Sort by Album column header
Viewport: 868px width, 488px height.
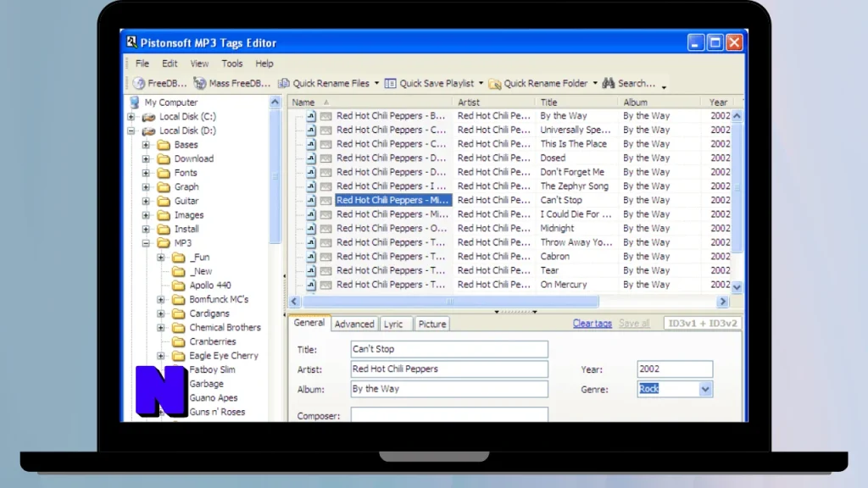point(659,103)
